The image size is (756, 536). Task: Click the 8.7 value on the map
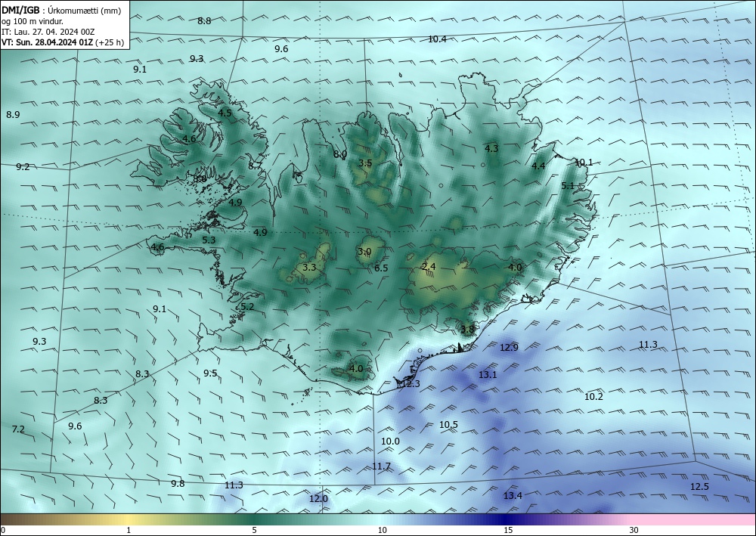[255, 166]
